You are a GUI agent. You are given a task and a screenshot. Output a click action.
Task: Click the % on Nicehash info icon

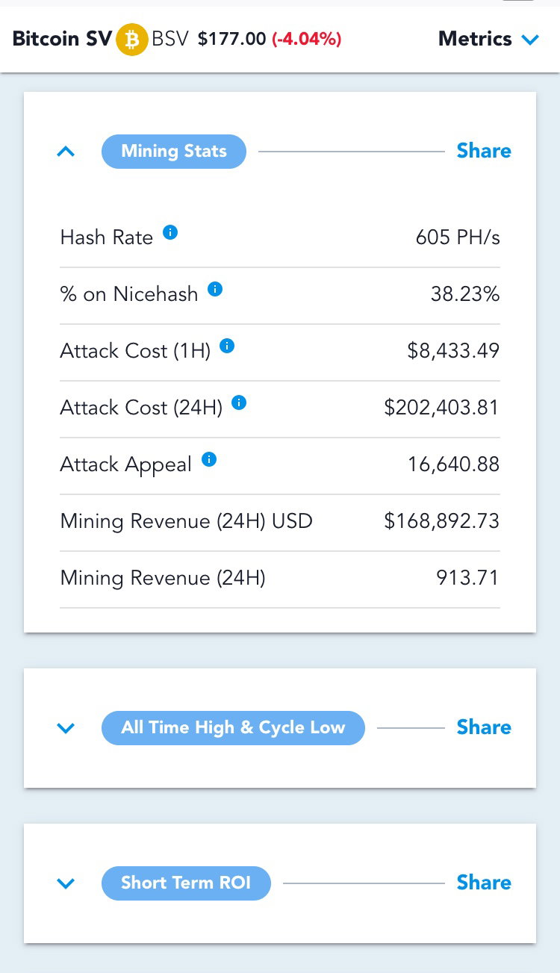pos(215,289)
